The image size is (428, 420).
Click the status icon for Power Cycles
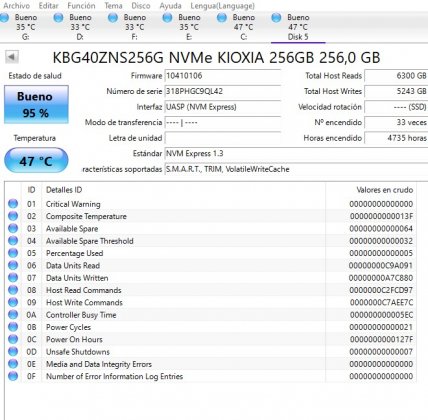(13, 327)
